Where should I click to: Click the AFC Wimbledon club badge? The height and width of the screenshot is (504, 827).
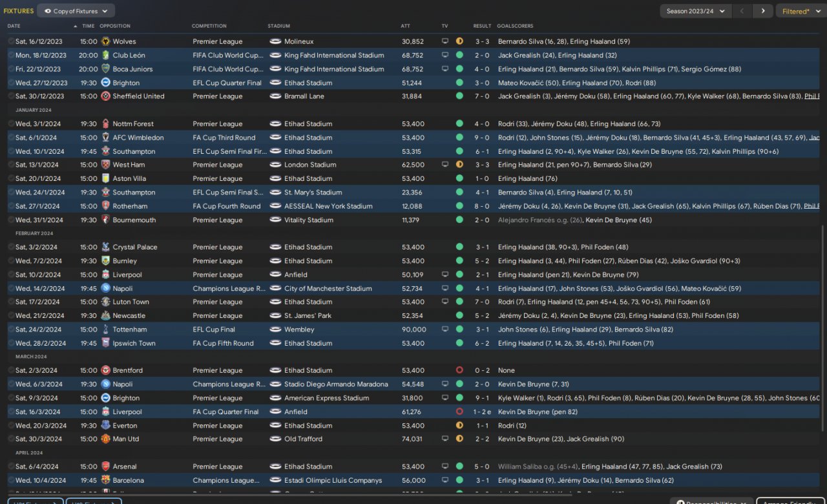point(105,138)
